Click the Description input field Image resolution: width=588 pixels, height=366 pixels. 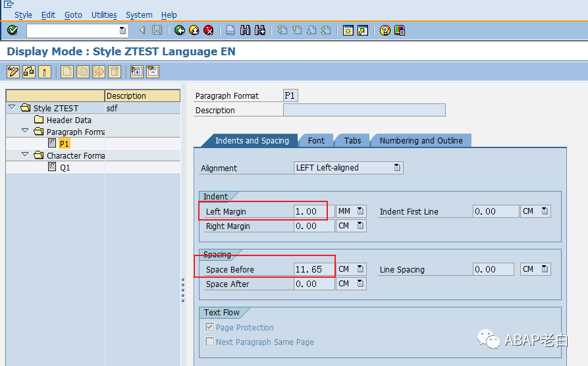[364, 110]
